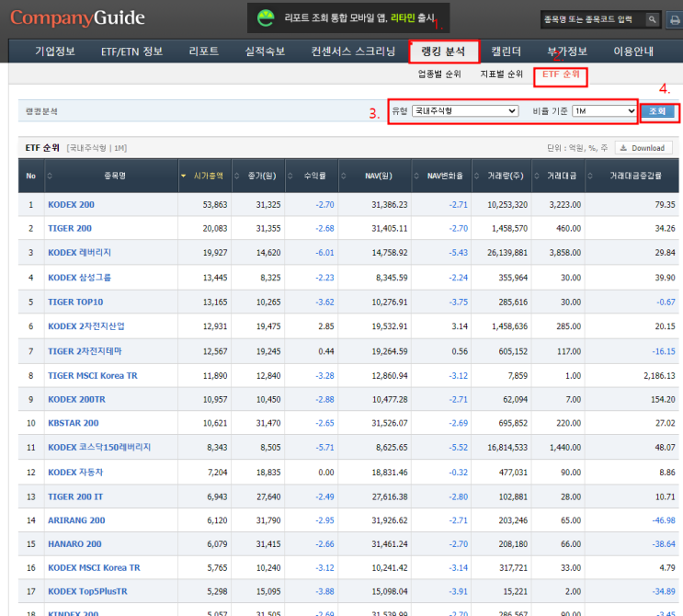Switch to ETF 순위 submenu

tap(561, 74)
